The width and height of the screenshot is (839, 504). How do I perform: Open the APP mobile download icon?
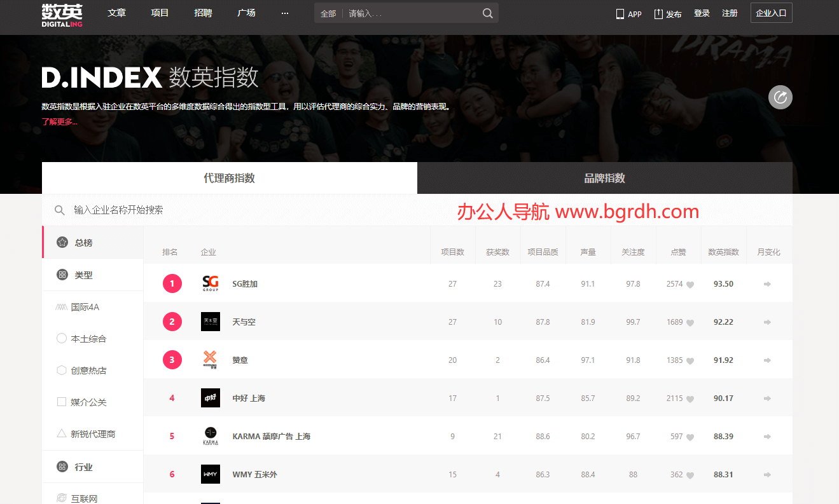(x=620, y=13)
